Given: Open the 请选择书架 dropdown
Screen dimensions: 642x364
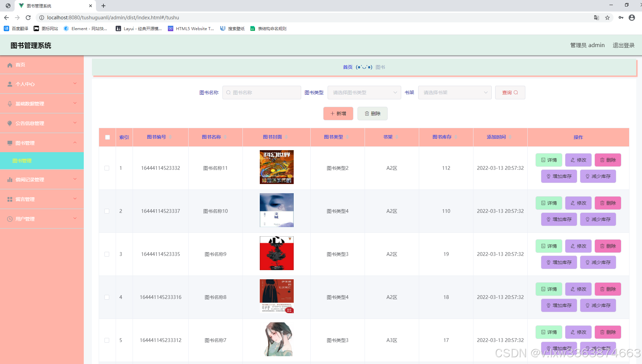Looking at the screenshot, I should 454,92.
